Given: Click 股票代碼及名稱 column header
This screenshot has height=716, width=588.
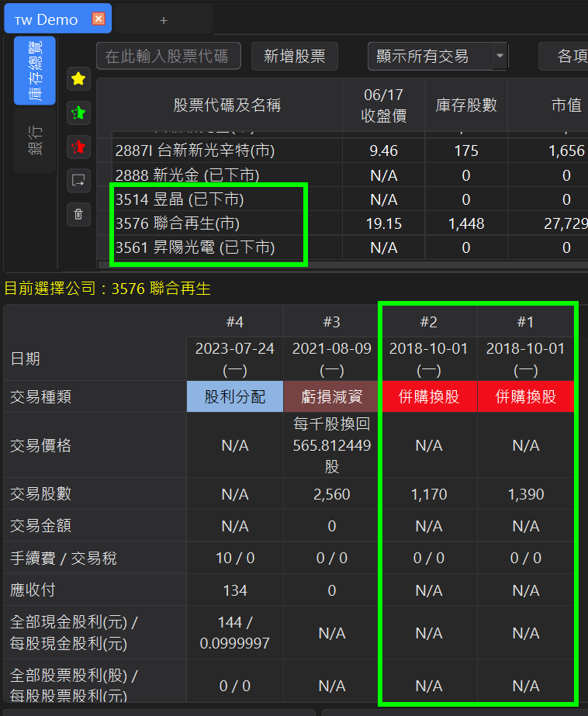Looking at the screenshot, I should coord(227,105).
